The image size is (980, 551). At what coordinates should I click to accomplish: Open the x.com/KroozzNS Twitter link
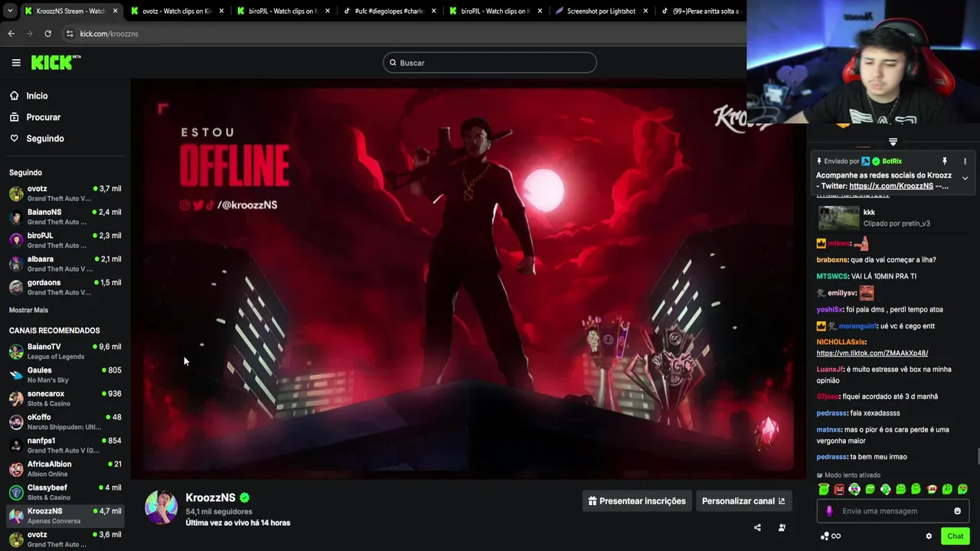(891, 186)
